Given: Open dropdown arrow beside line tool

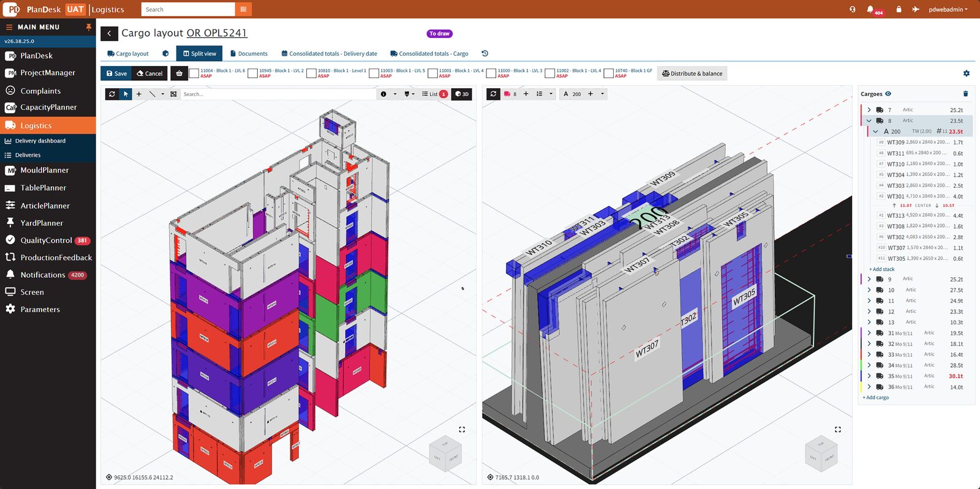Looking at the screenshot, I should tap(162, 94).
